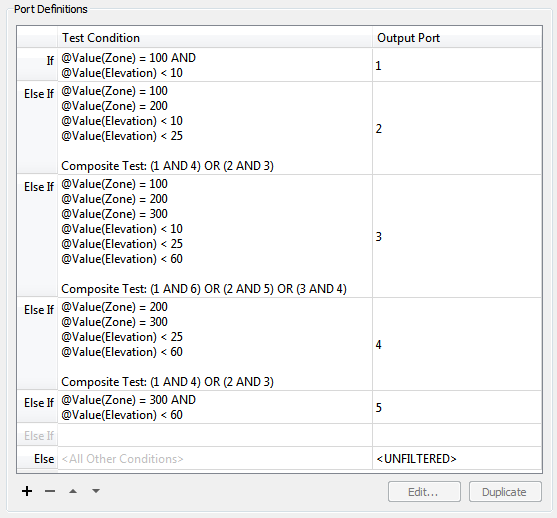The height and width of the screenshot is (518, 557).
Task: Select output port cell '5'
Action: (457, 407)
